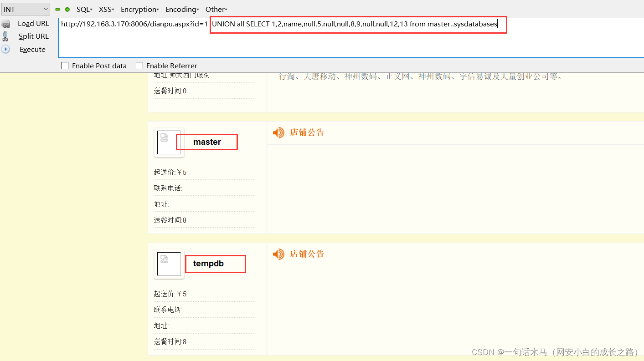644x361 pixels.
Task: Click the Execute button label
Action: coord(32,49)
